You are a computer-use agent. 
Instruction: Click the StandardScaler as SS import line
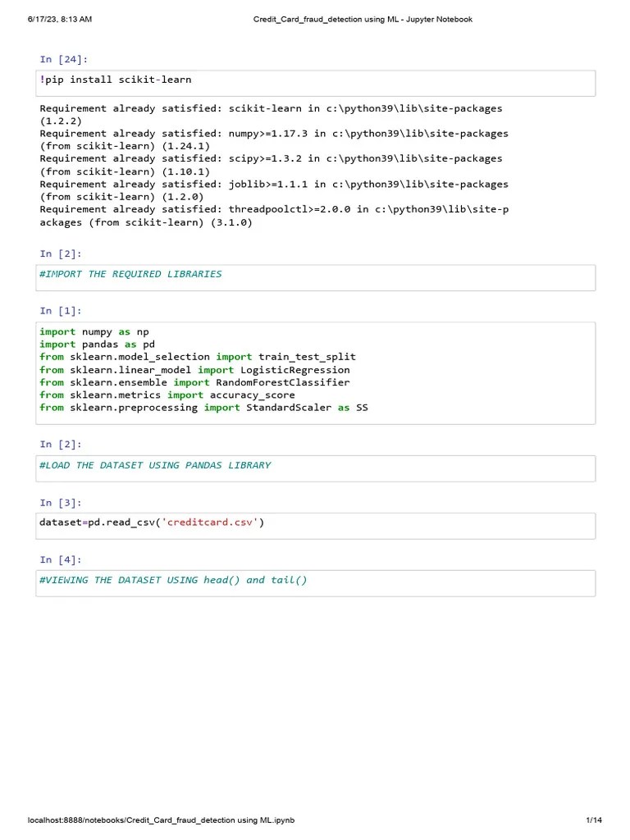(203, 408)
